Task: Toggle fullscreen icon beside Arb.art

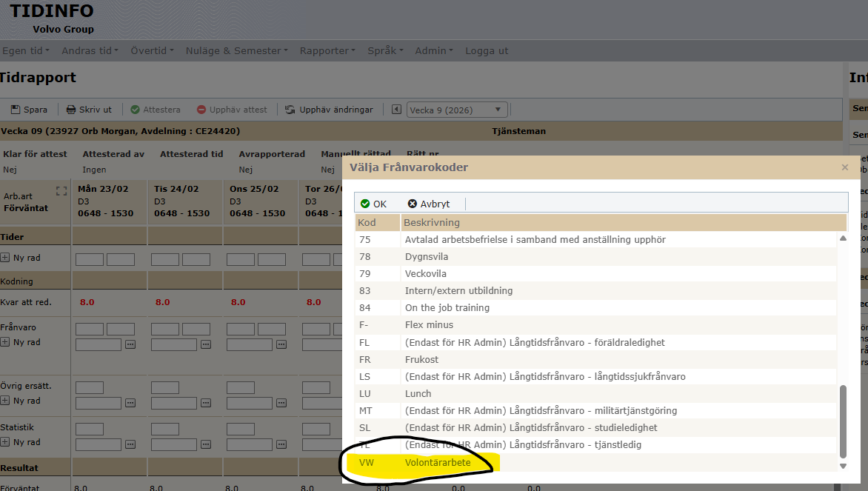Action: (x=61, y=191)
